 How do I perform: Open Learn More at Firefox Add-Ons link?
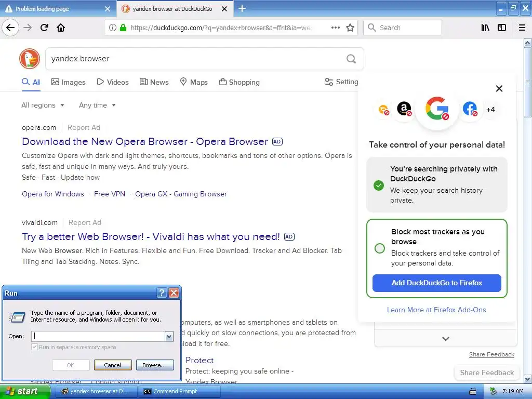pyautogui.click(x=436, y=310)
